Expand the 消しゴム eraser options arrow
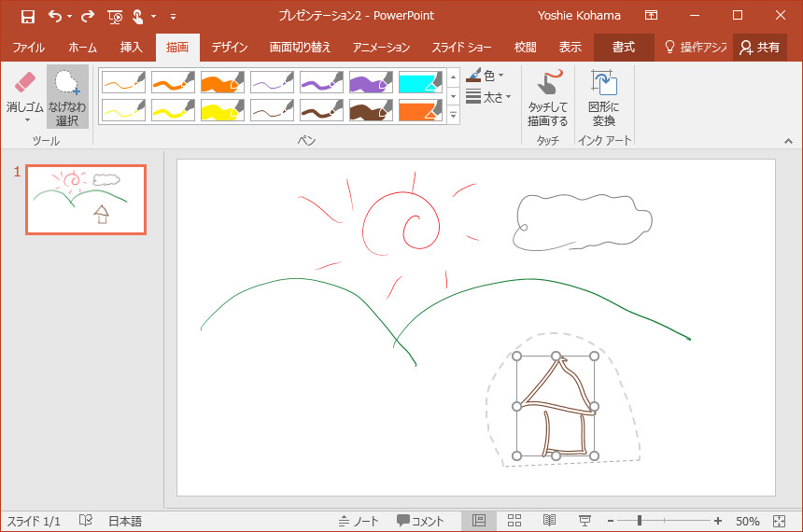 point(28,120)
